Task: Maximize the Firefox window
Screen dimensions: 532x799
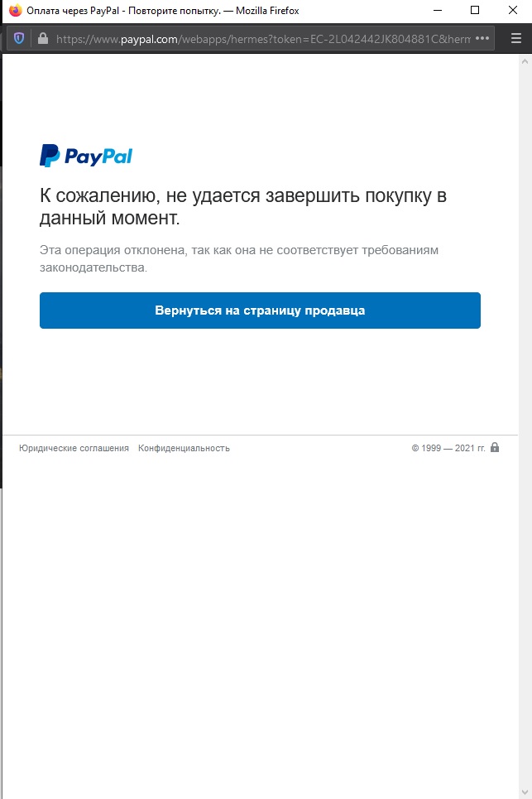Action: 475,10
